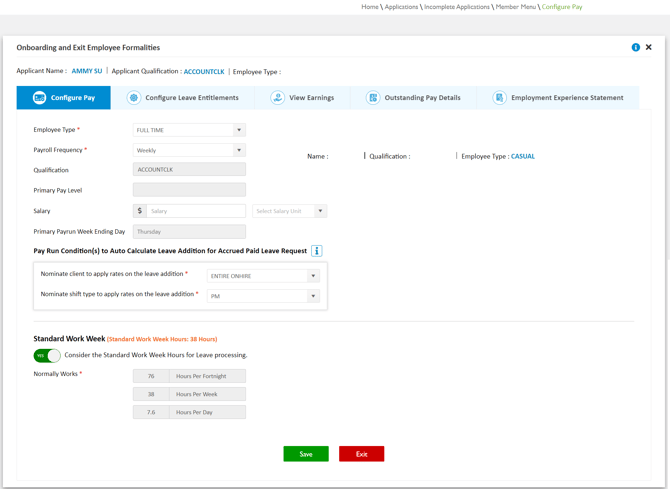The image size is (670, 489).
Task: Click the blue info icon in dialog header
Action: click(635, 47)
